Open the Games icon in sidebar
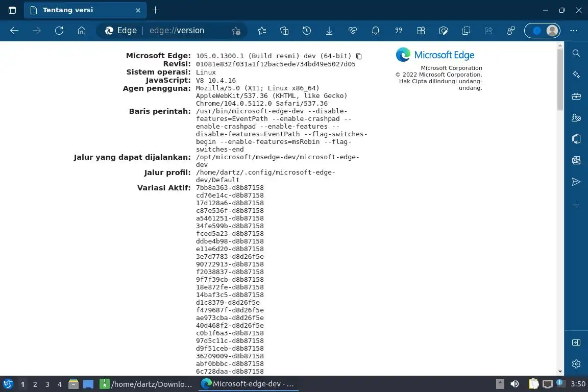 click(x=576, y=117)
